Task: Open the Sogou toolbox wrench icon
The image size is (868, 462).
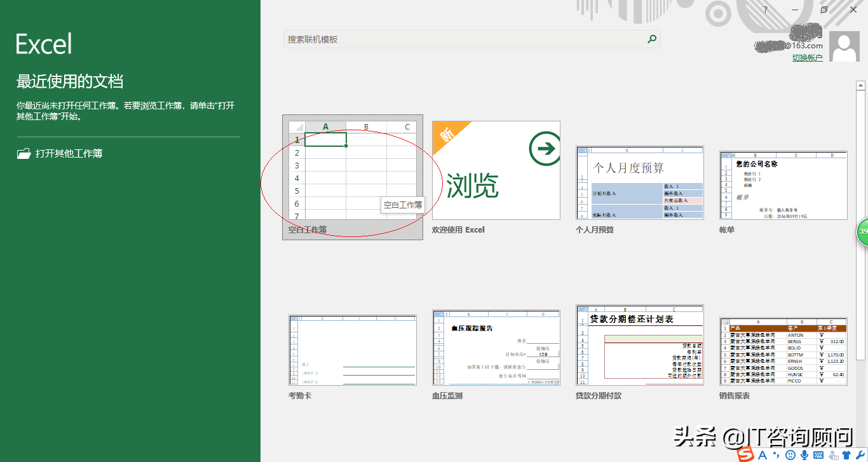Action: point(860,455)
